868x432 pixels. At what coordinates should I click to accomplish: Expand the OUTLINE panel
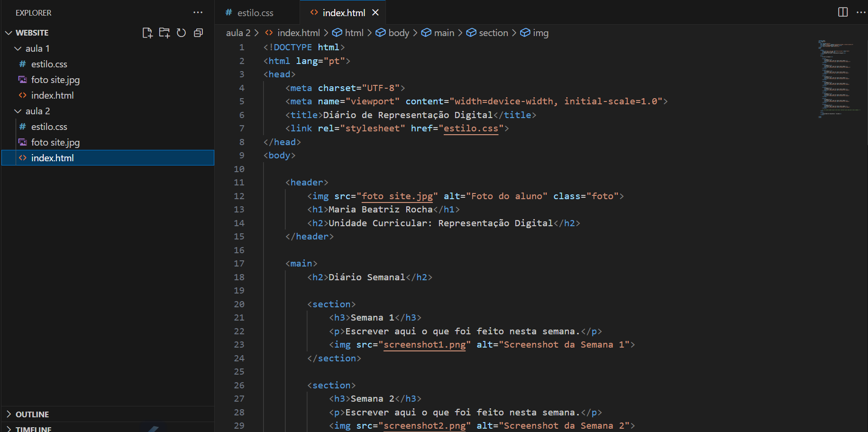coord(108,414)
